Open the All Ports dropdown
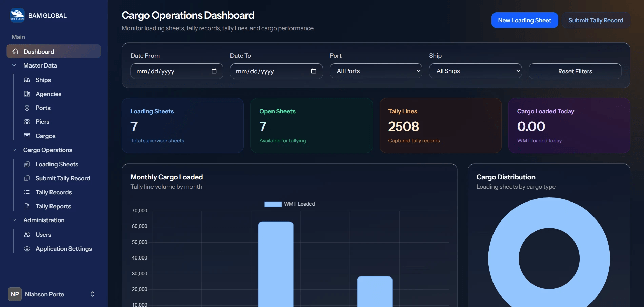The height and width of the screenshot is (307, 644). 376,71
